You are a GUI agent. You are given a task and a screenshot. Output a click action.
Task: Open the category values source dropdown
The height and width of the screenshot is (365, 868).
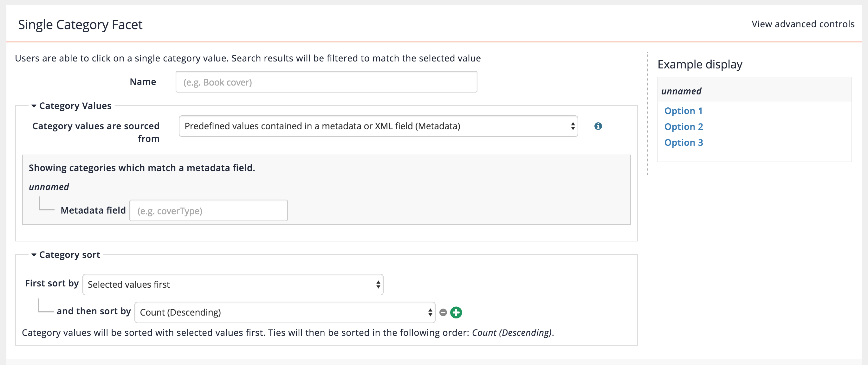coord(378,126)
